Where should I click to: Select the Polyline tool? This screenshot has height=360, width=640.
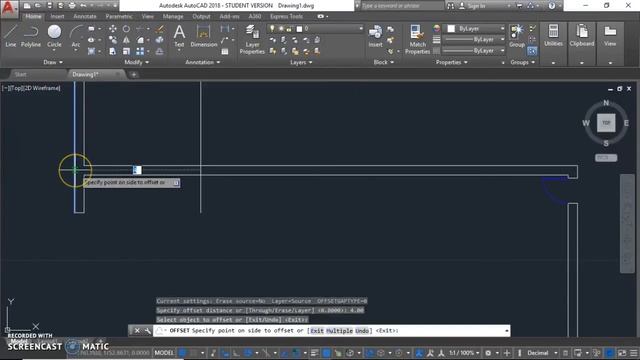click(31, 36)
